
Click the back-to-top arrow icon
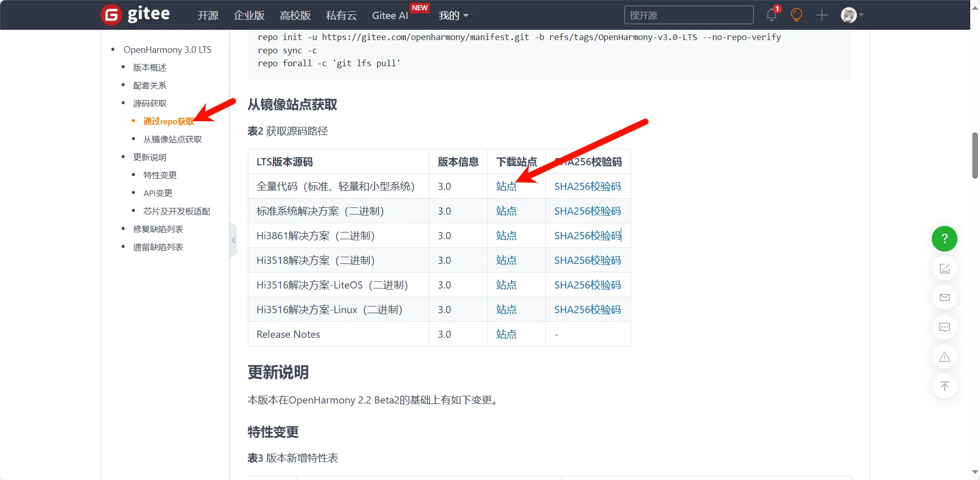click(x=944, y=387)
